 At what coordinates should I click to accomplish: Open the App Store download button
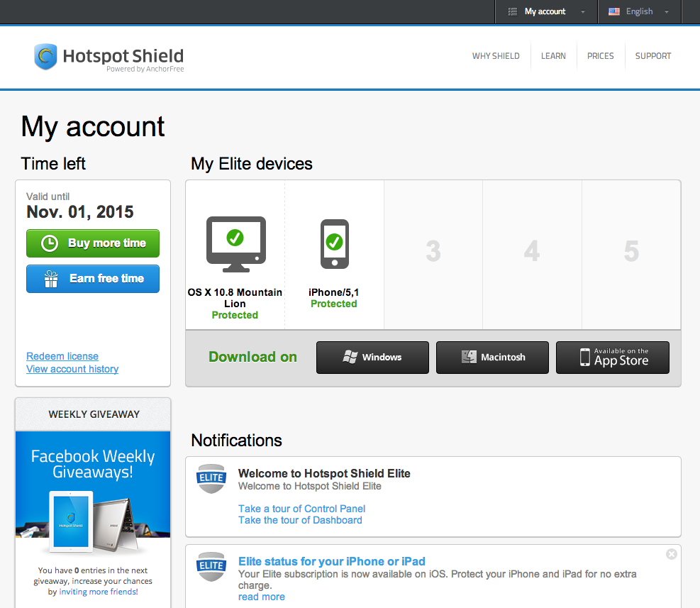[613, 358]
